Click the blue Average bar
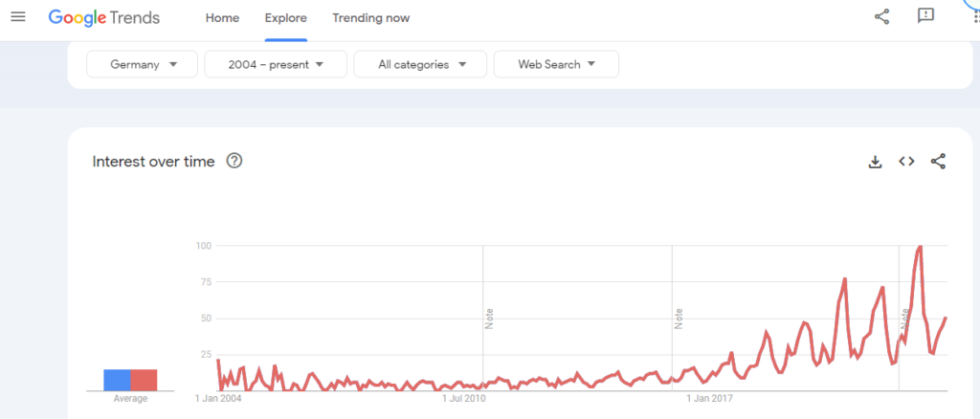The image size is (980, 419). [117, 380]
